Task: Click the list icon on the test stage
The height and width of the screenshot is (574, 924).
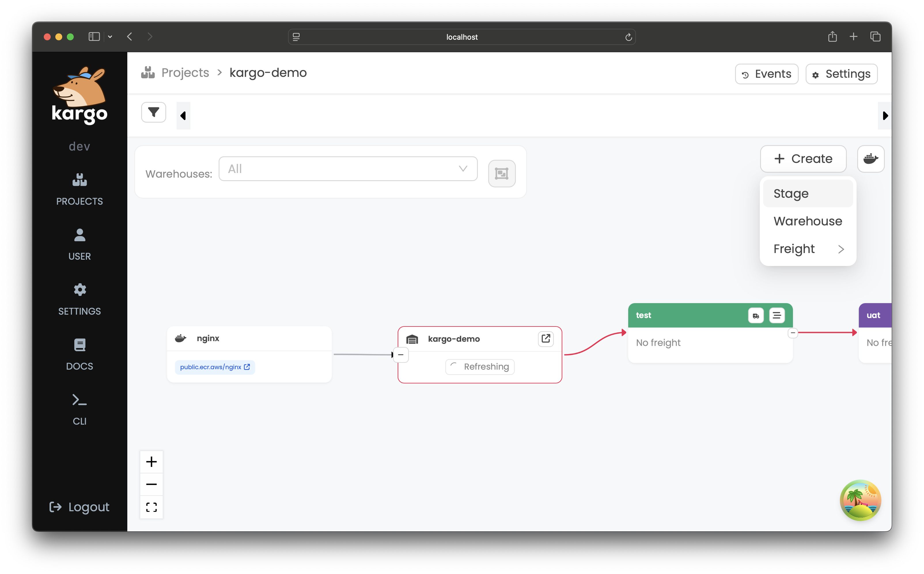Action: [x=777, y=315]
